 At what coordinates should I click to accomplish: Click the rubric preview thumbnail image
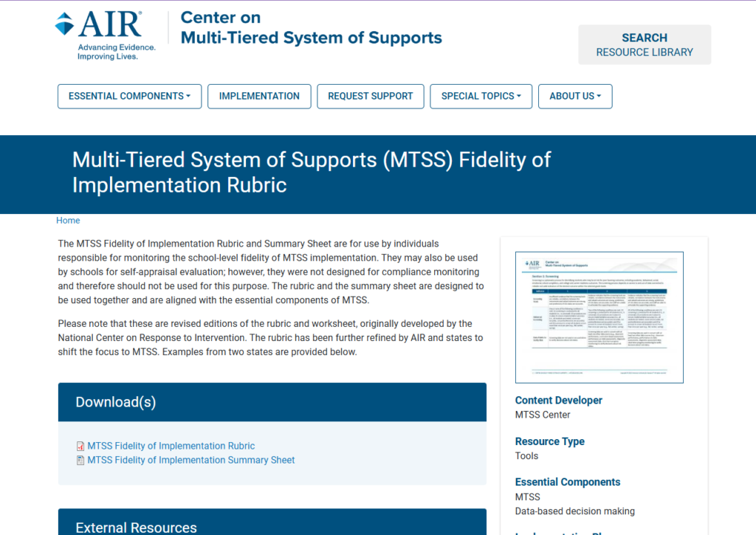click(x=599, y=317)
